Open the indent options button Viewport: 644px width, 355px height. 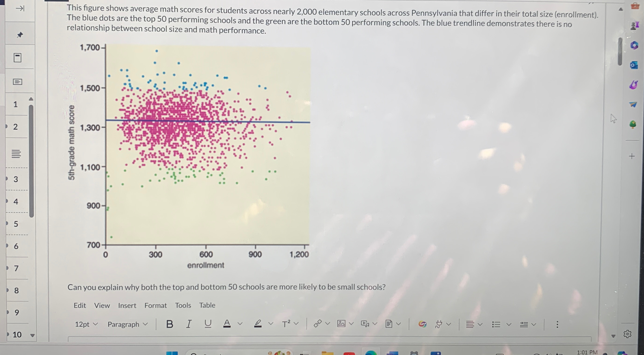tap(524, 325)
